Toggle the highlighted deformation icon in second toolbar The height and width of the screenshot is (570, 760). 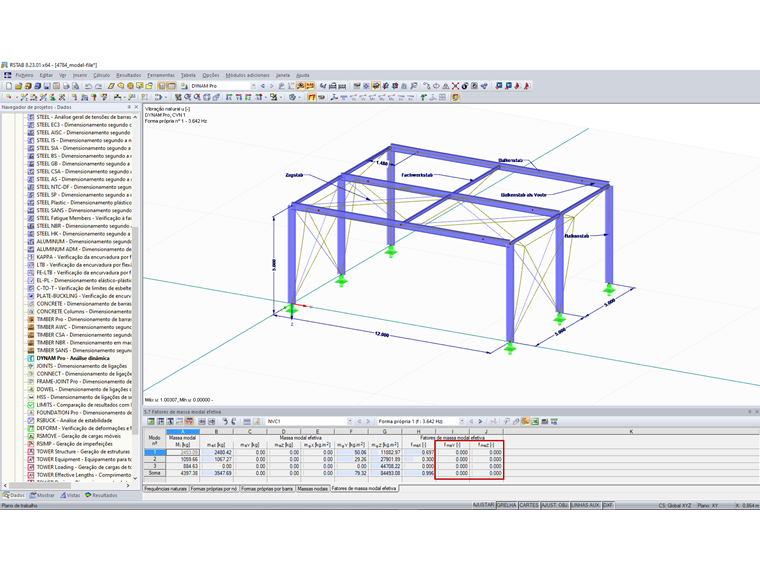[x=312, y=97]
